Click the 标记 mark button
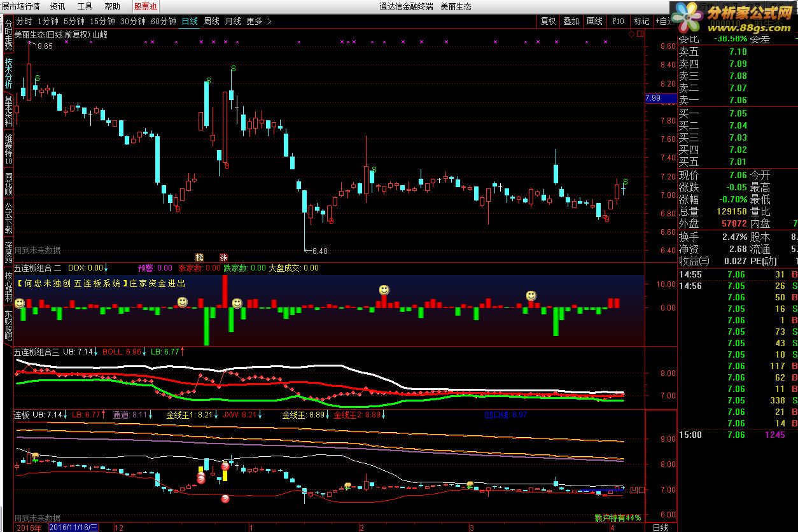The image size is (798, 532). tap(641, 21)
